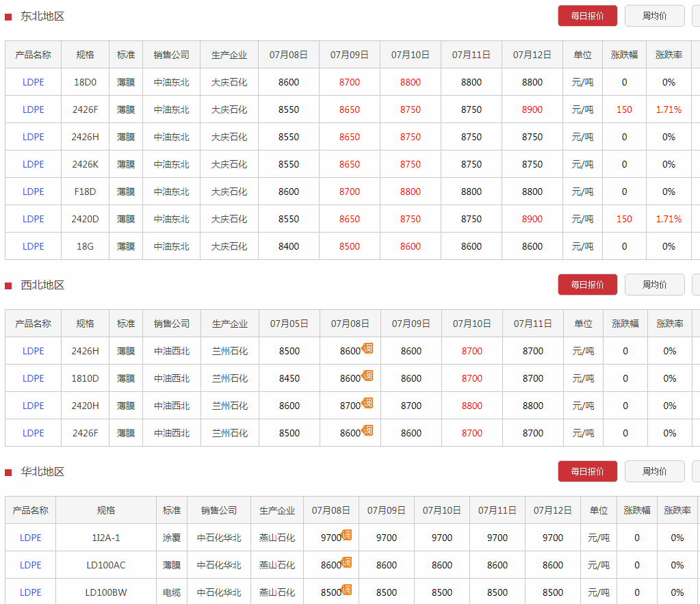Switch to 周均价 tab for 东北地区

pos(654,16)
